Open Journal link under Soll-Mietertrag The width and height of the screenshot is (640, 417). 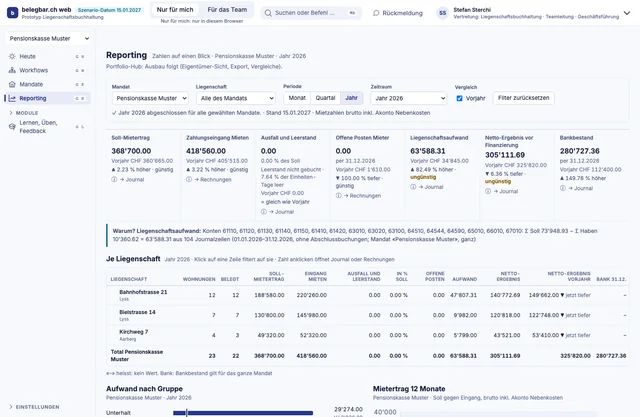click(x=132, y=180)
